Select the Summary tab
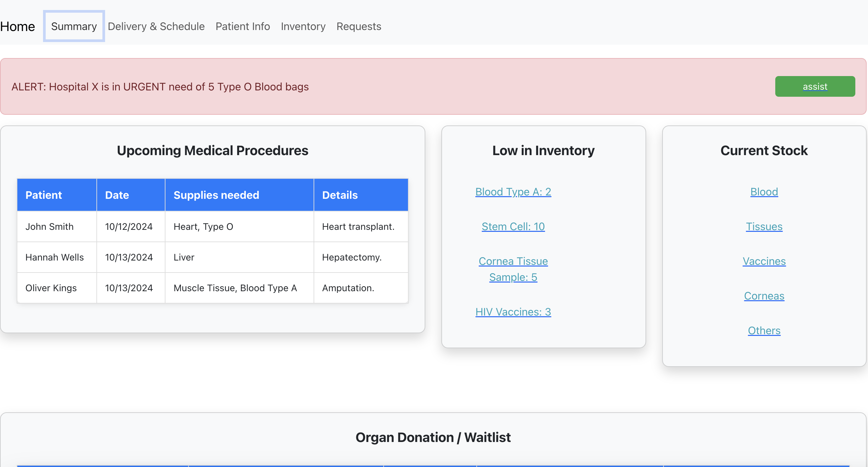868x467 pixels. pyautogui.click(x=74, y=26)
